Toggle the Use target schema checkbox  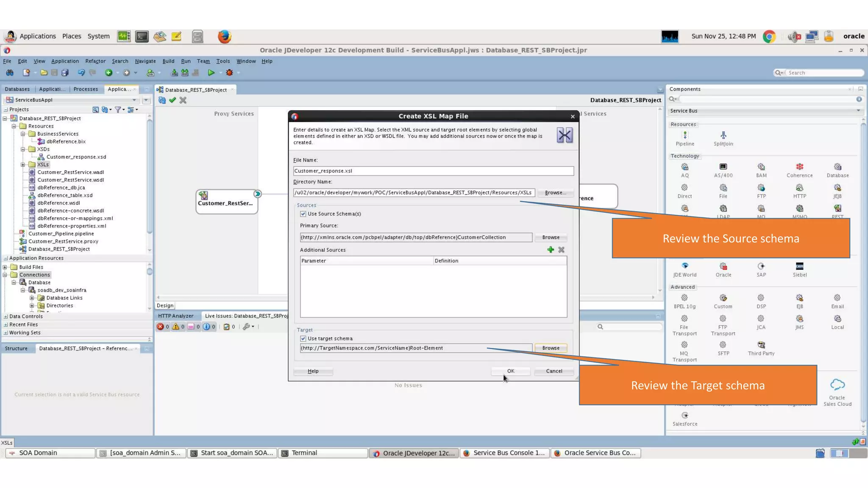point(303,338)
